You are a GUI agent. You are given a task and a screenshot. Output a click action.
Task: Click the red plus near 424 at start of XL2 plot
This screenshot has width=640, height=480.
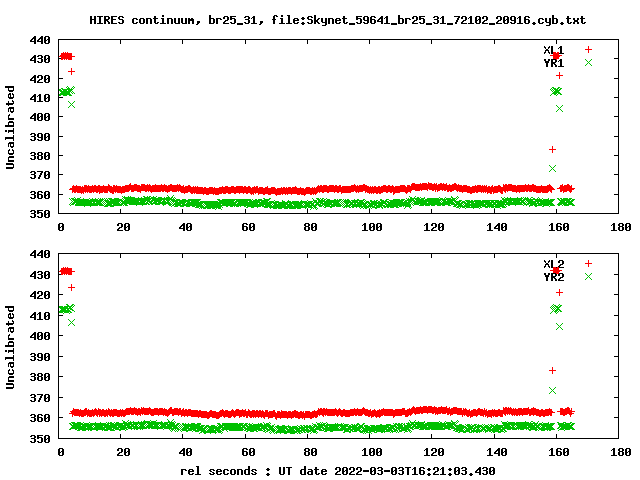click(71, 288)
